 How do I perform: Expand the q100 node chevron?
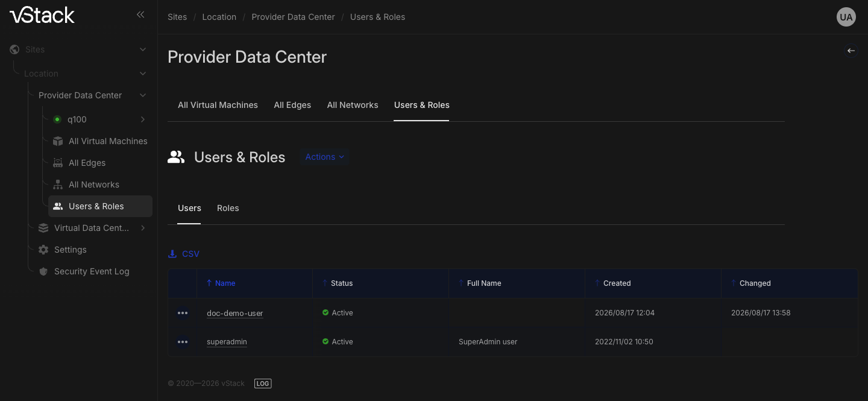point(143,119)
